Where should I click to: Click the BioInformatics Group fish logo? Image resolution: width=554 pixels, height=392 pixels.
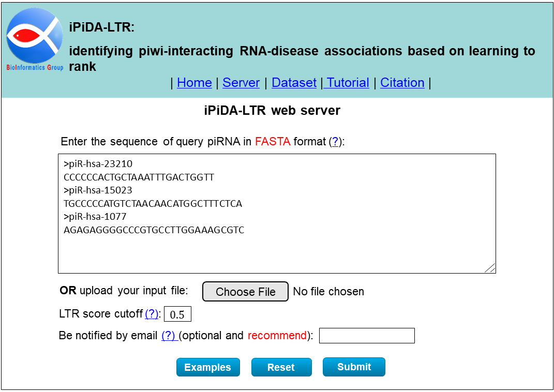tap(35, 39)
